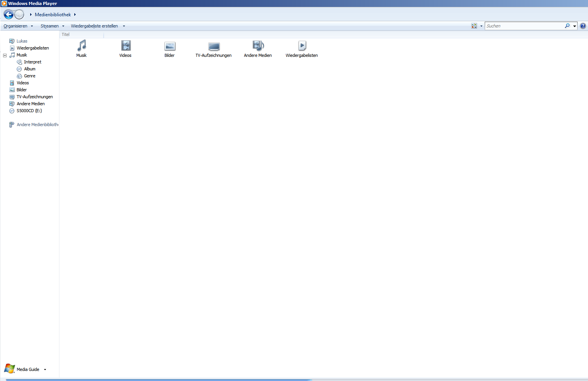Click Wiedergabeliste erstellen
The image size is (588, 381).
tap(94, 26)
